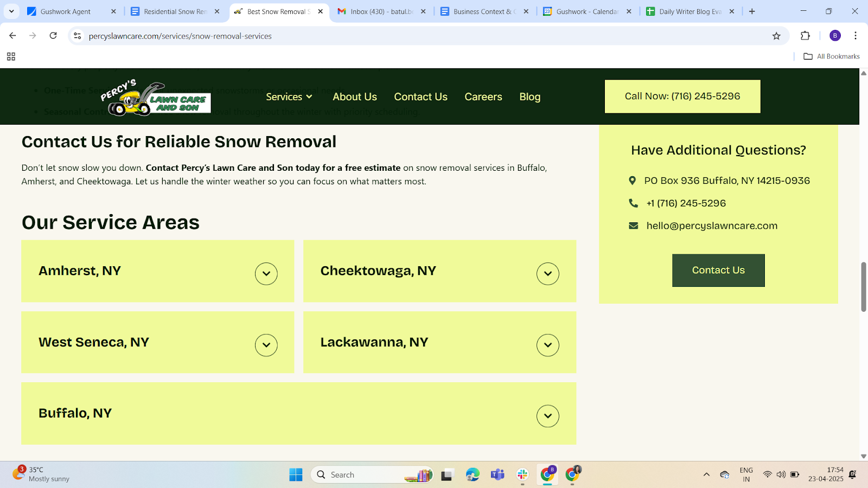Click the browser forward arrow
868x488 pixels.
point(33,36)
